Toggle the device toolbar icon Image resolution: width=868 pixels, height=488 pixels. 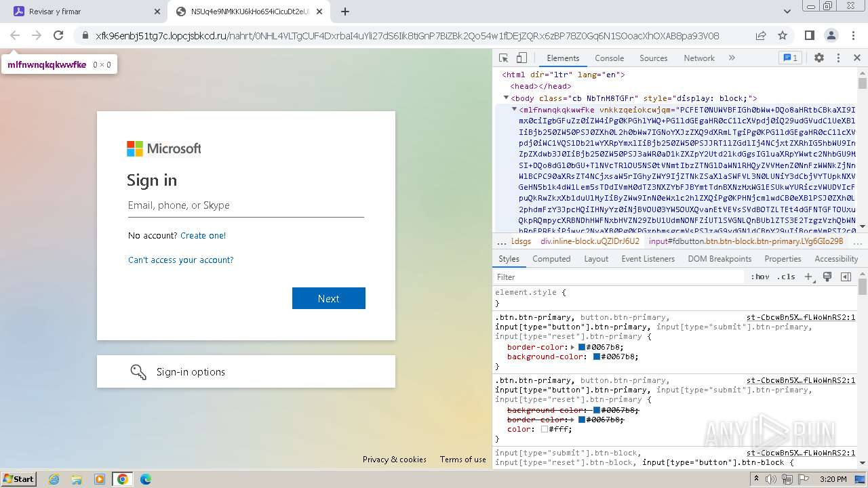521,58
